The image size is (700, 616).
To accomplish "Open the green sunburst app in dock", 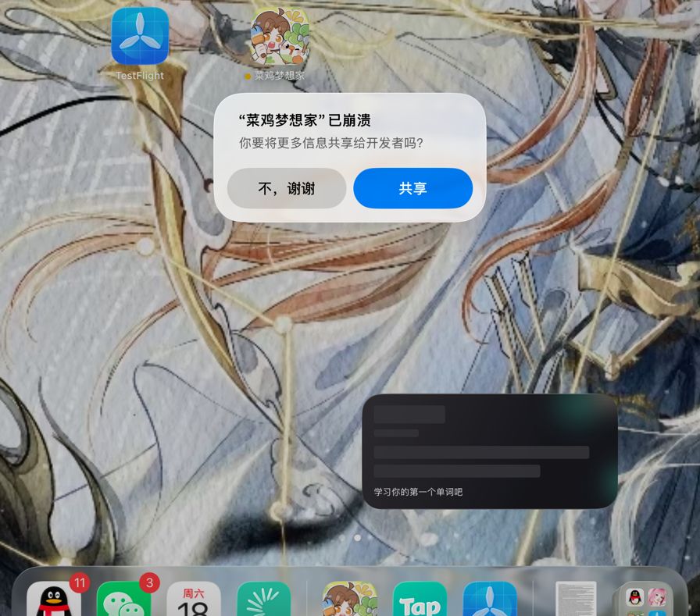I will (263, 599).
